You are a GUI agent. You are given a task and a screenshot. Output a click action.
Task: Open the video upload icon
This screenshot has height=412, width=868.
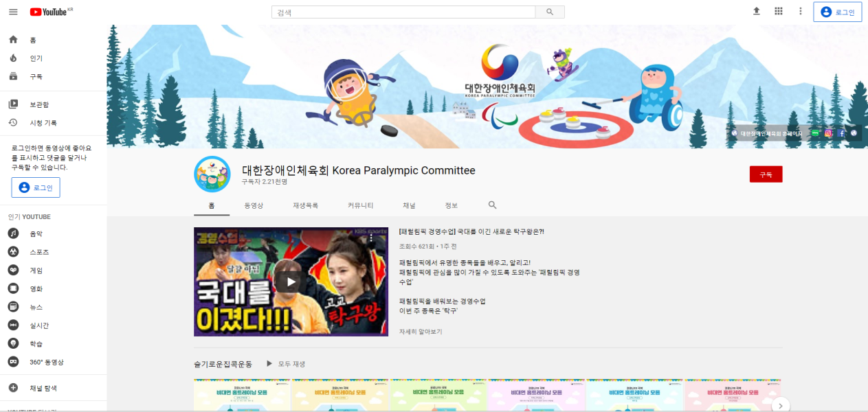pos(757,12)
